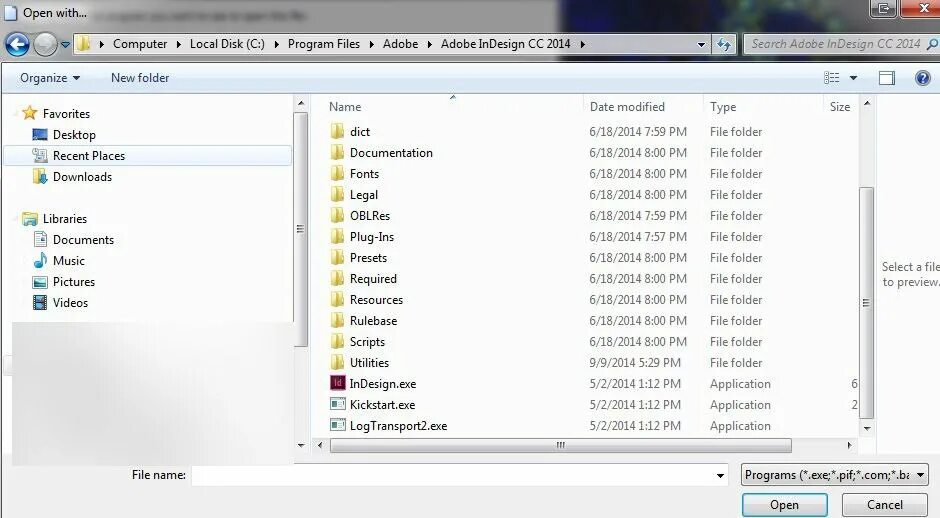Open the File name history dropdown arrow

720,475
